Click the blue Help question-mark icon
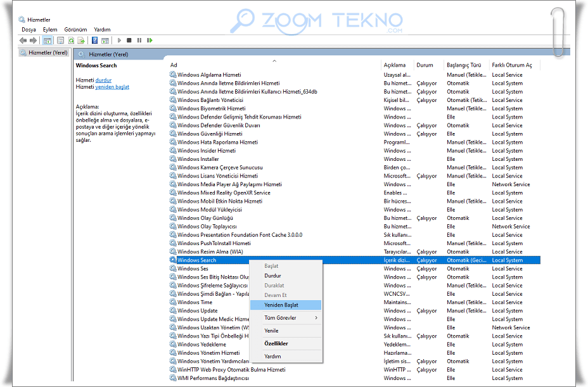This screenshot has height=387, width=588. pos(94,40)
